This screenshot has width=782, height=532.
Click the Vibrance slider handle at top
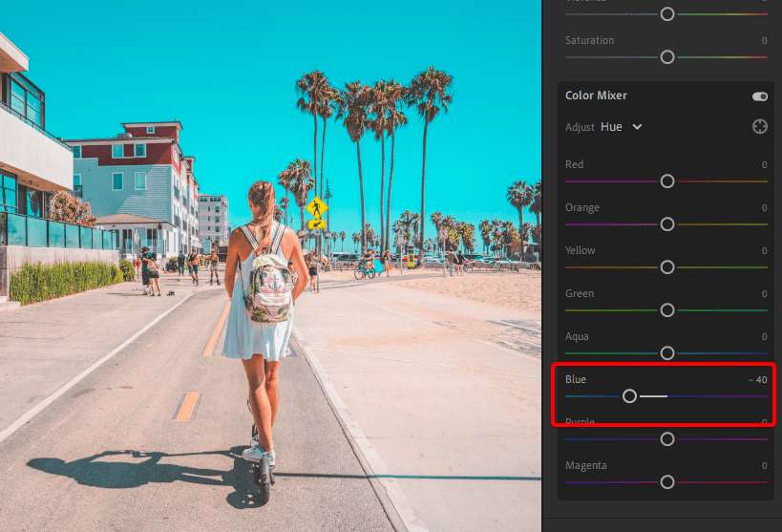667,14
